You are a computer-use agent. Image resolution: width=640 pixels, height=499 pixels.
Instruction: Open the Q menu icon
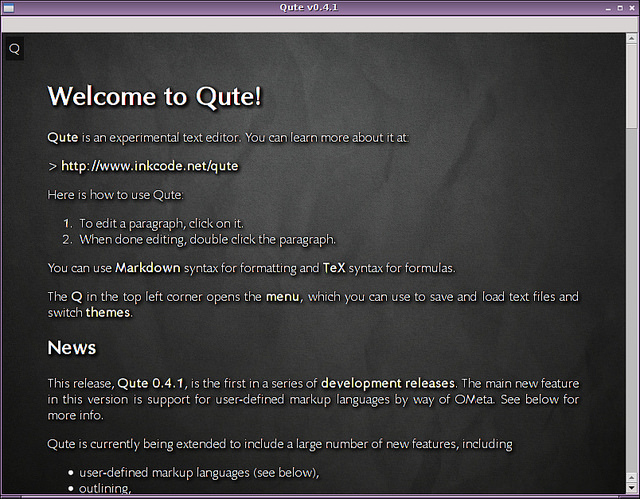(14, 48)
